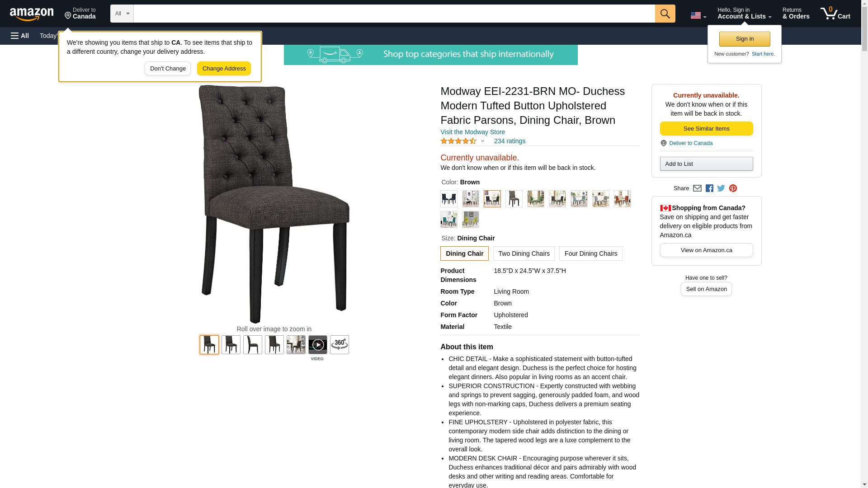This screenshot has height=488, width=868.
Task: Choose the first color swatch chair variant
Action: (448, 199)
